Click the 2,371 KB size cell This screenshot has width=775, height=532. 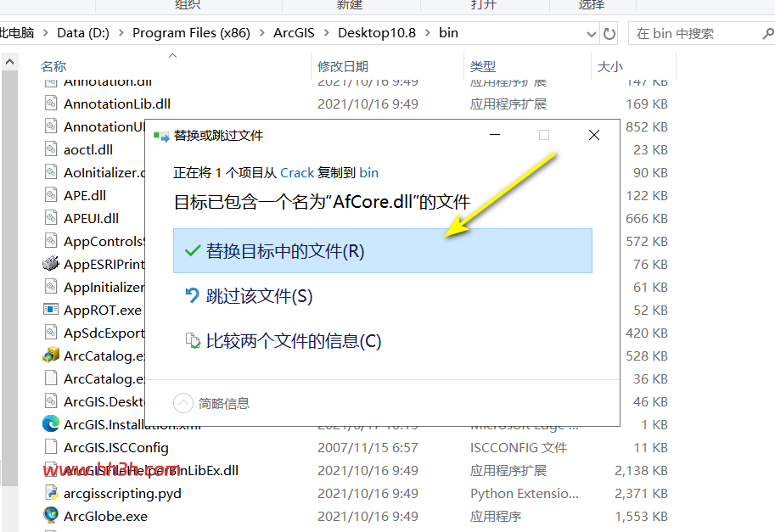pos(641,494)
